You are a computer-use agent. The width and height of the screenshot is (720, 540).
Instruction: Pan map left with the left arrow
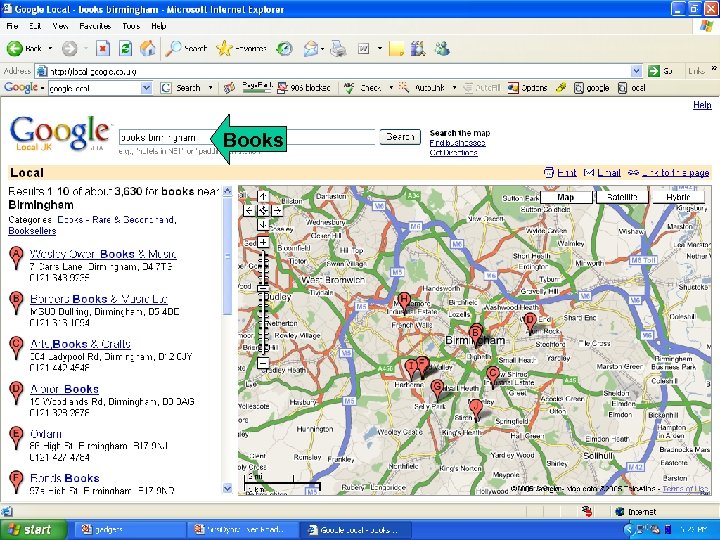249,211
